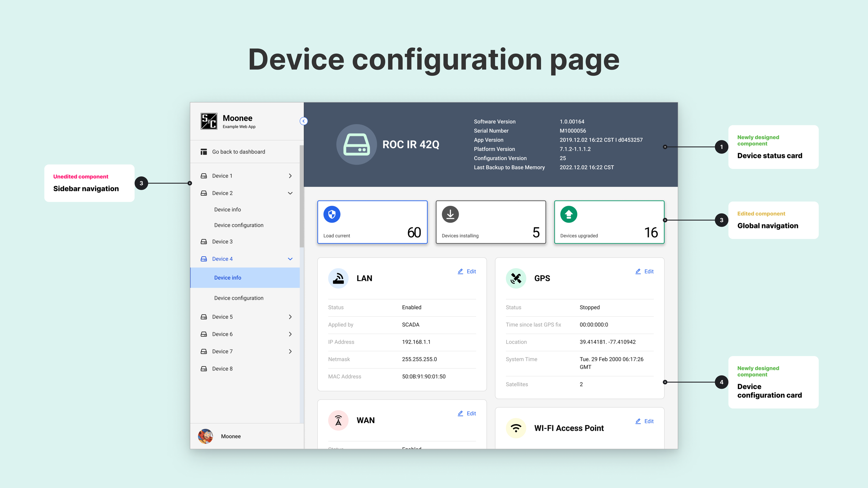Expand the Device 1 chevron
Image resolution: width=868 pixels, height=488 pixels.
tap(290, 176)
